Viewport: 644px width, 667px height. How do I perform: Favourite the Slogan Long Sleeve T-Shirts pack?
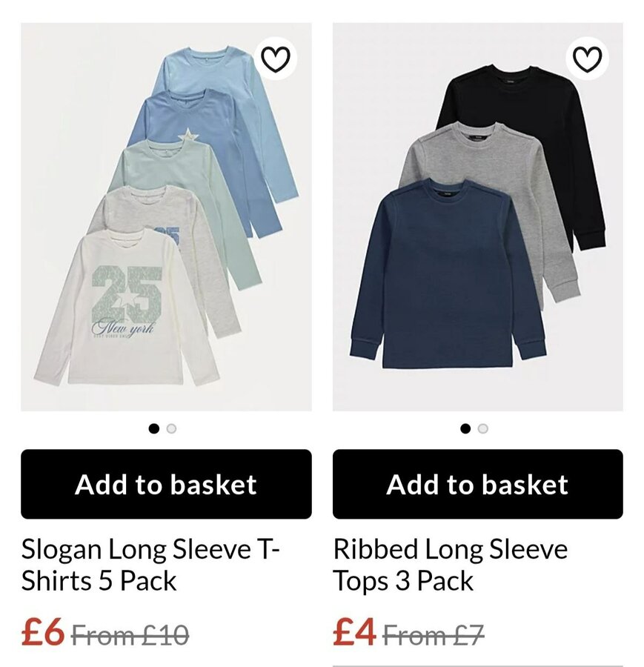point(276,59)
